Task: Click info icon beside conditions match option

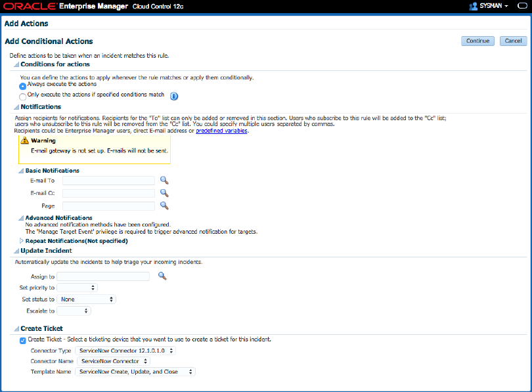Action: pyautogui.click(x=173, y=97)
